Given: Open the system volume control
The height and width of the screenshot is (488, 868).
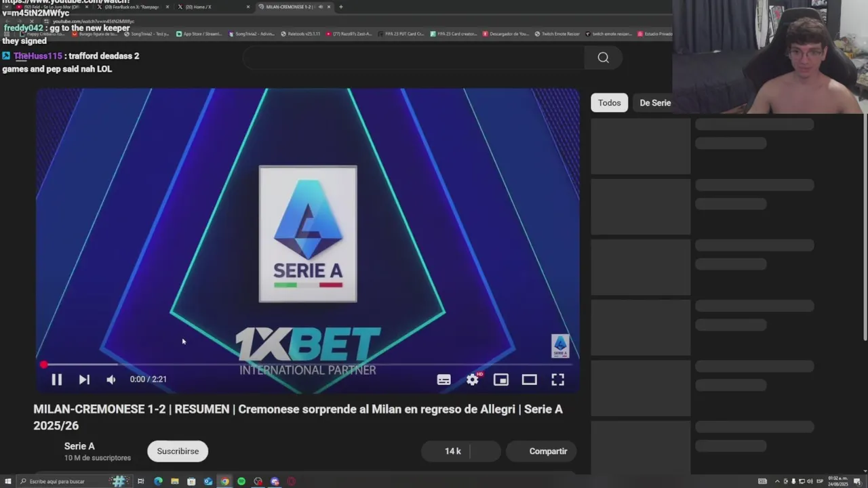Looking at the screenshot, I should pos(810,481).
